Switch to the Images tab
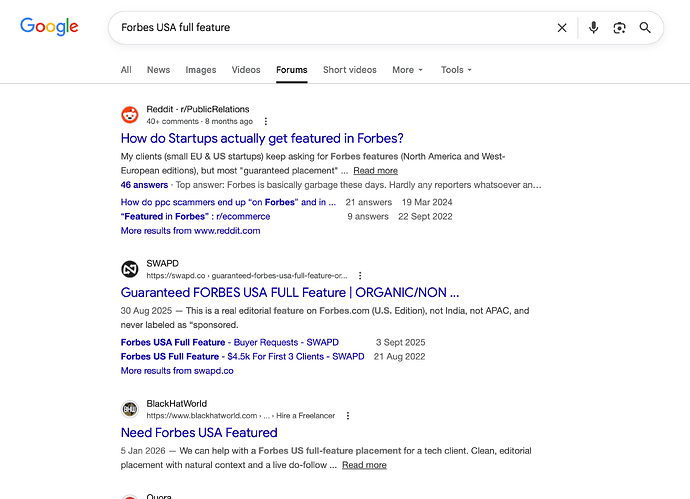This screenshot has width=690, height=499. [201, 70]
